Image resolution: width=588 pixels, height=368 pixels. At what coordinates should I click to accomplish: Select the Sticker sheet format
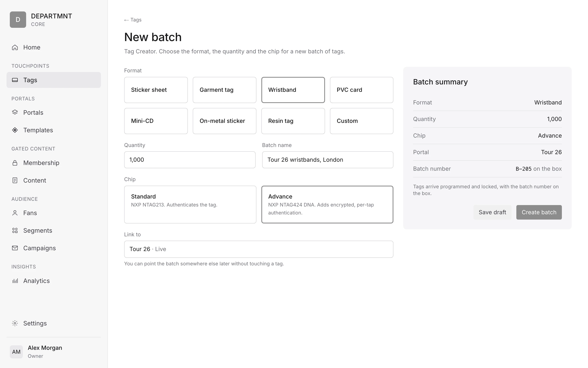tap(156, 90)
